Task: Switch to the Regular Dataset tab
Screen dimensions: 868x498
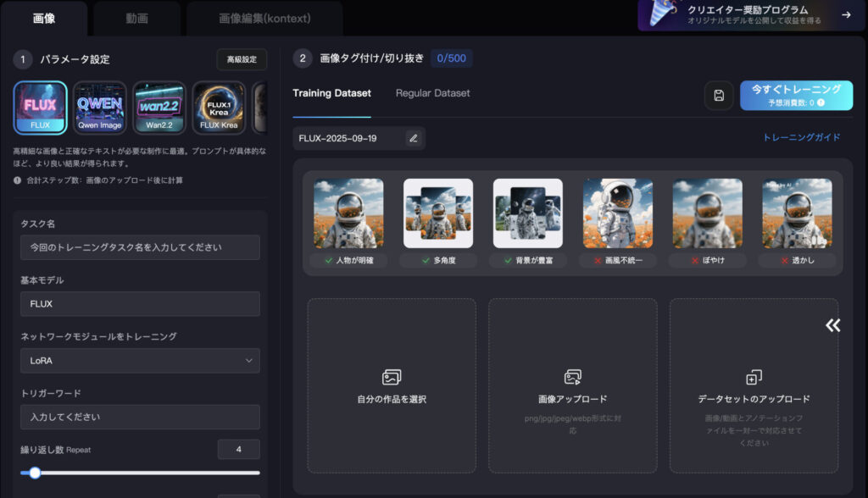Action: pos(432,93)
